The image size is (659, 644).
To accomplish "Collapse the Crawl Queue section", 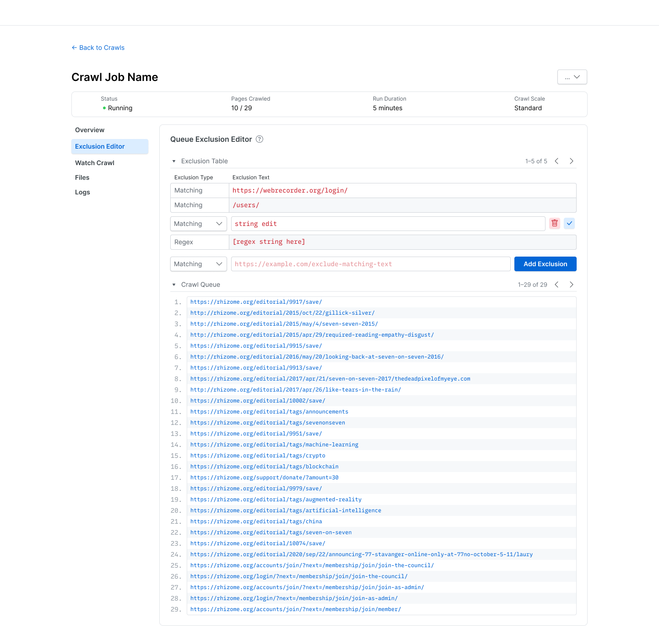I will [174, 284].
